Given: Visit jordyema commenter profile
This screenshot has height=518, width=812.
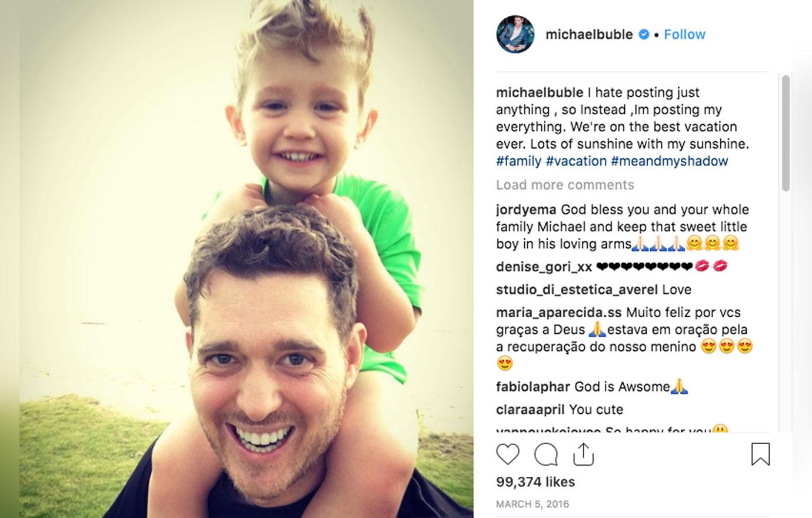Looking at the screenshot, I should [526, 210].
